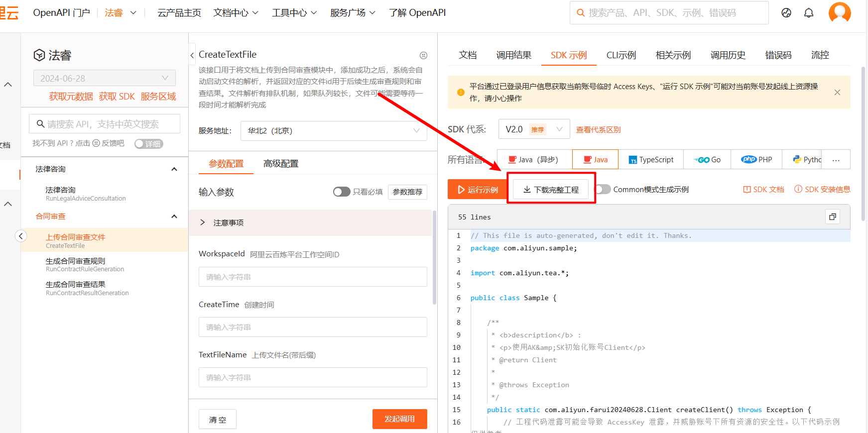This screenshot has width=868, height=433.
Task: Toggle Common模式生成示例 switch
Action: [x=603, y=189]
